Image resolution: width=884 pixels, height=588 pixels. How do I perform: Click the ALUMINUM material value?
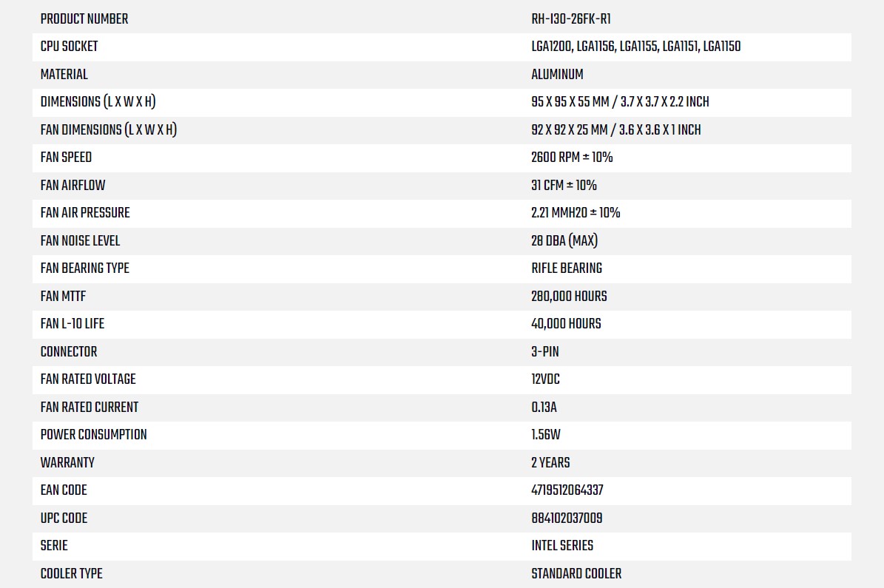click(x=557, y=75)
